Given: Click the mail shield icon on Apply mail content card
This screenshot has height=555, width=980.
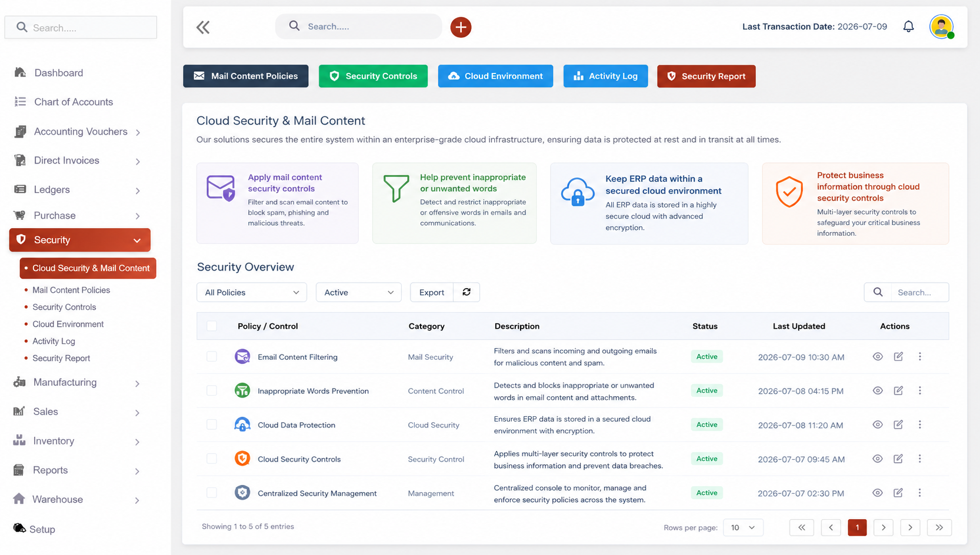Looking at the screenshot, I should pyautogui.click(x=221, y=188).
